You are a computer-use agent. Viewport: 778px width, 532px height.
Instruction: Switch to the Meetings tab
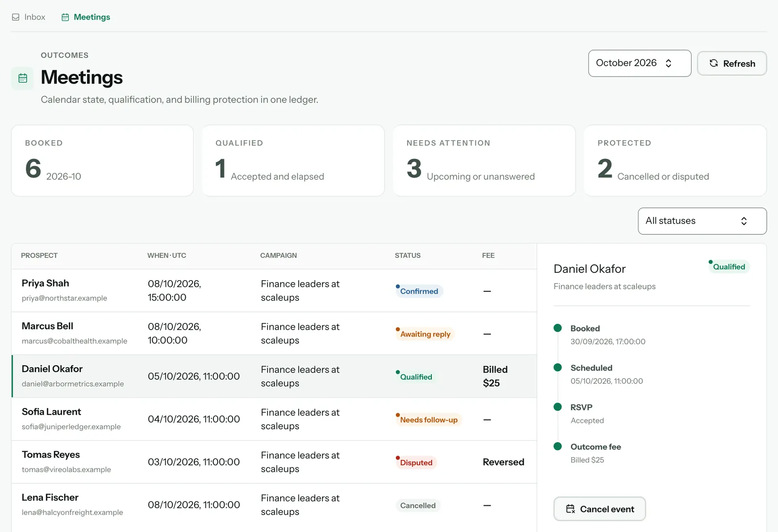click(x=86, y=17)
